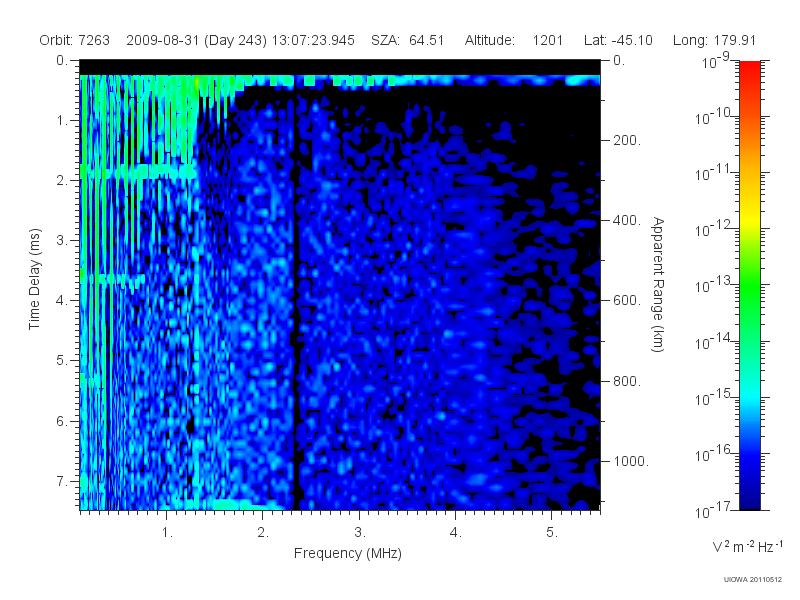Click the apparent range label 600.
800x600 pixels.
pos(627,301)
